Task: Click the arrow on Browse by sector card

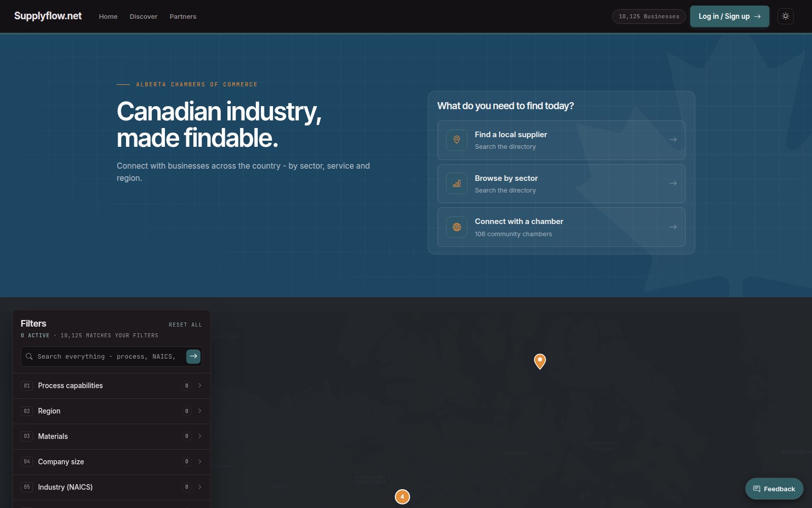Action: pos(673,183)
